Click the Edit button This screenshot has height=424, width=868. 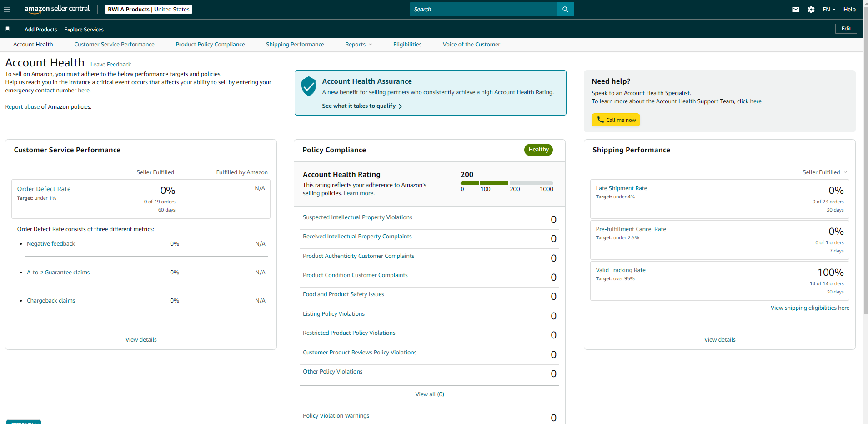846,29
